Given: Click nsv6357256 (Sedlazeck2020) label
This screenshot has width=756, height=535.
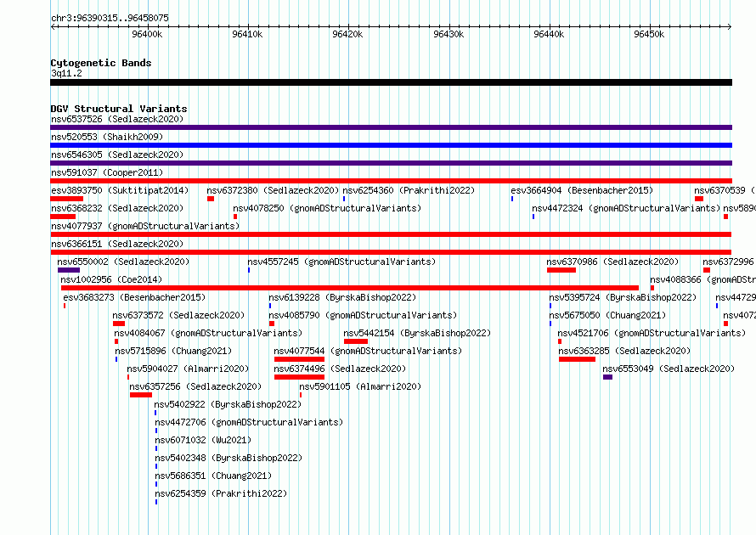Looking at the screenshot, I should (195, 386).
